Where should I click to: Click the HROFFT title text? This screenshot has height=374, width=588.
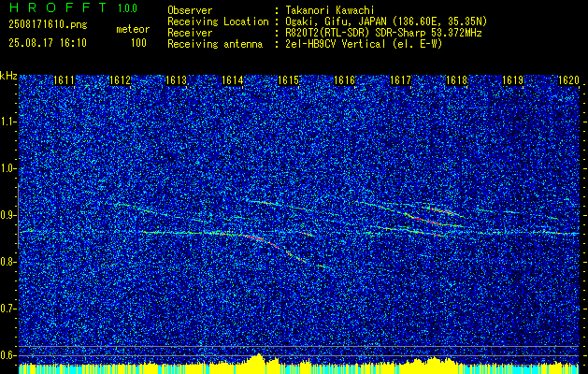57,7
